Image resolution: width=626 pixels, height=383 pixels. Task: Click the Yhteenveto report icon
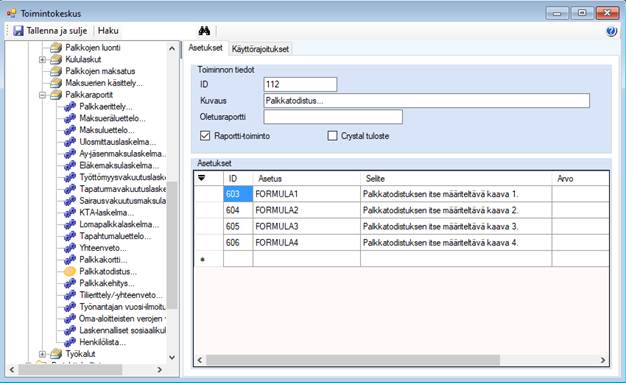(70, 248)
